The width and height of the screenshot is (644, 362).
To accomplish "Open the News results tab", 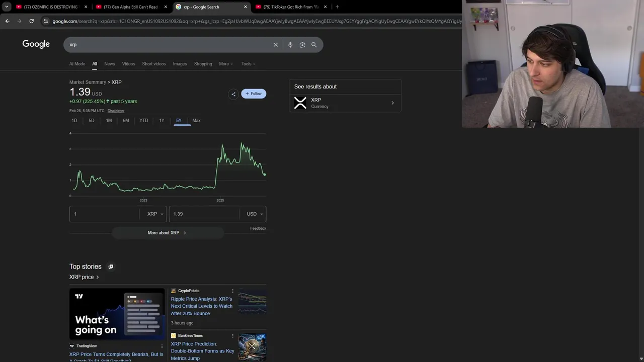I will click(110, 64).
